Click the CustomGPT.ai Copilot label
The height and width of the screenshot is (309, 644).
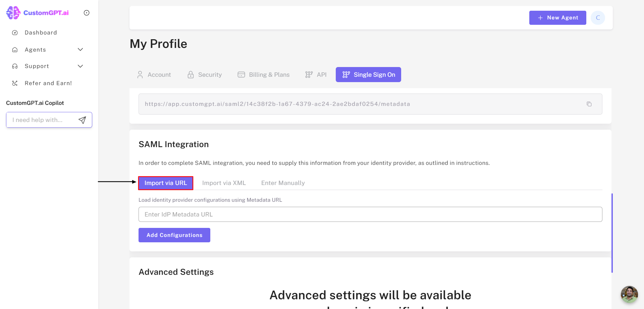click(35, 103)
